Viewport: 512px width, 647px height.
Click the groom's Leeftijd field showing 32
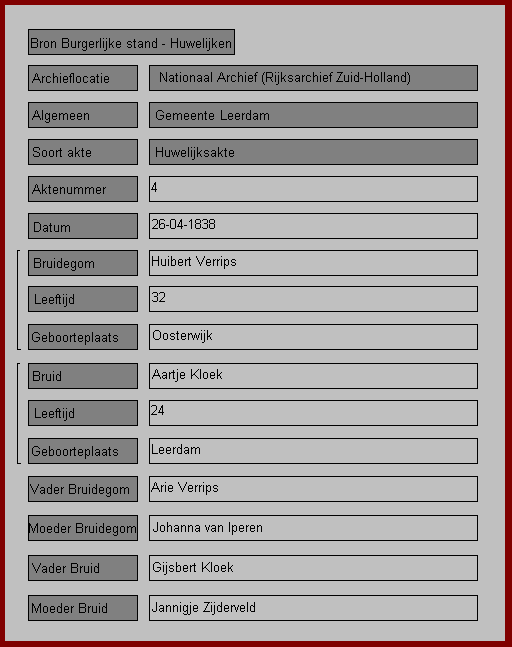[x=313, y=299]
